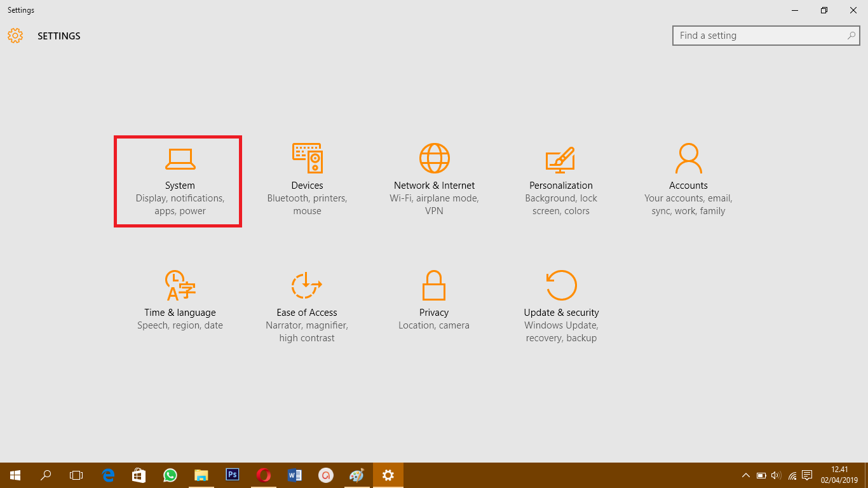Open Update & security settings
This screenshot has width=868, height=488.
click(561, 305)
